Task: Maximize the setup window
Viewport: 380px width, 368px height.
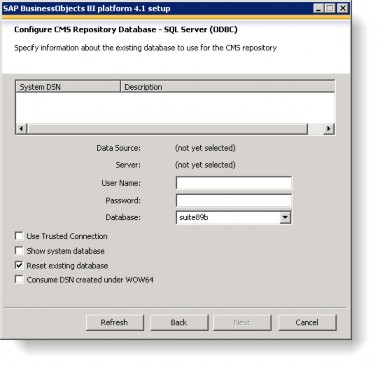Action: point(330,8)
